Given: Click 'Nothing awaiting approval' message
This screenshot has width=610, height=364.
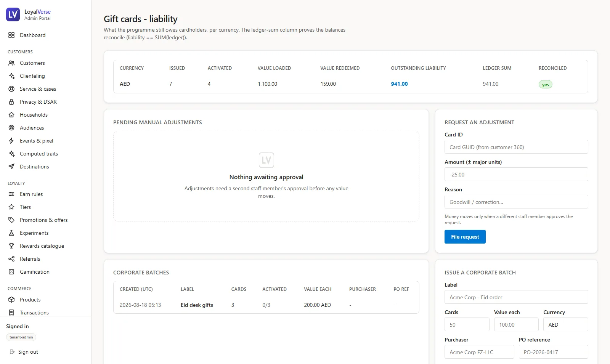Looking at the screenshot, I should point(266,177).
